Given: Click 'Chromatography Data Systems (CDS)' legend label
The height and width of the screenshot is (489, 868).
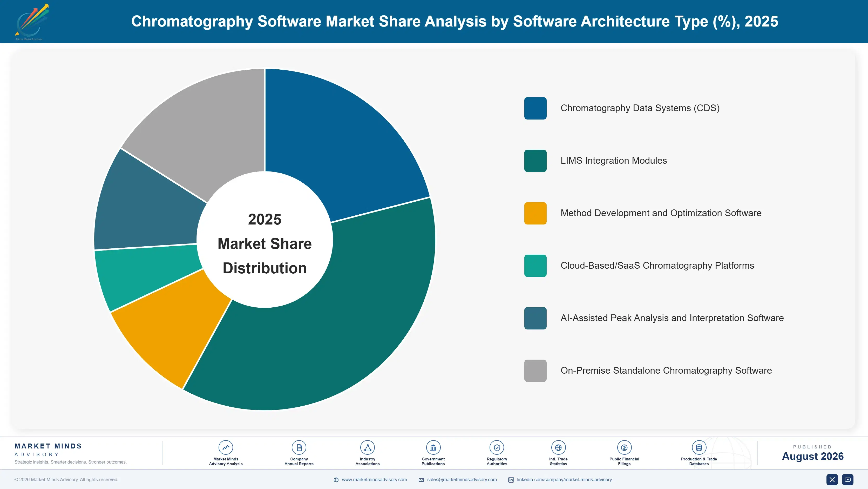Looking at the screenshot, I should (x=640, y=108).
